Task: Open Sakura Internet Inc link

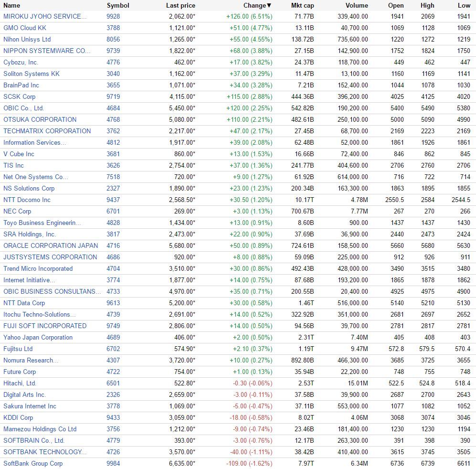Action: point(30,406)
